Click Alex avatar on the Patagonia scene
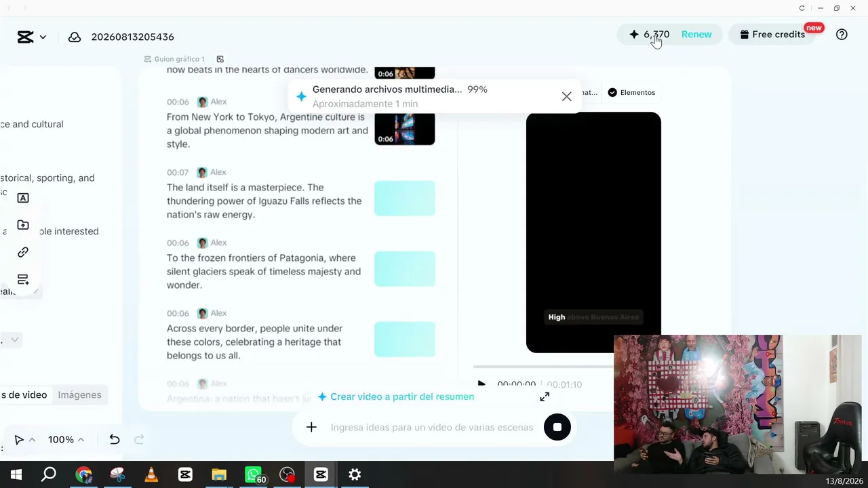Viewport: 868px width, 488px height. click(x=202, y=243)
